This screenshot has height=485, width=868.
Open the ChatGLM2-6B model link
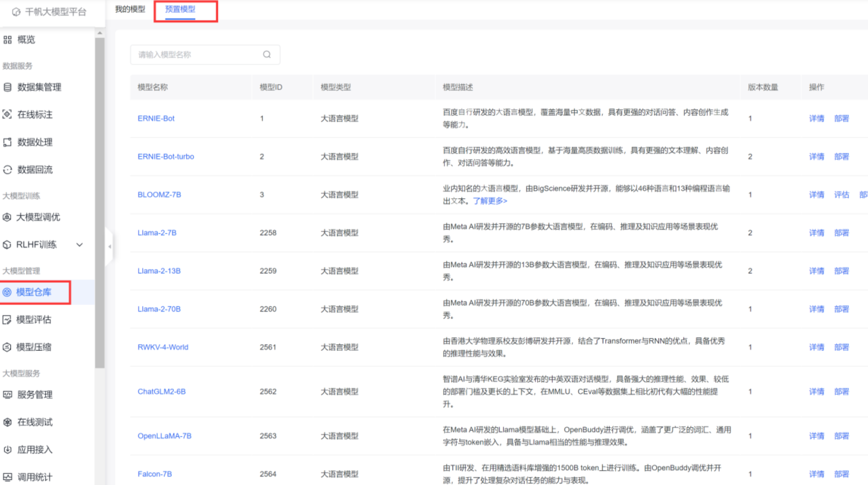pyautogui.click(x=162, y=391)
